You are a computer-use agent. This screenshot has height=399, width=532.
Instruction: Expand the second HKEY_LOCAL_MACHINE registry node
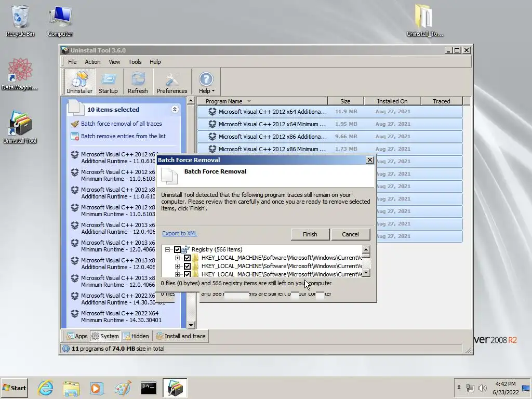click(177, 266)
